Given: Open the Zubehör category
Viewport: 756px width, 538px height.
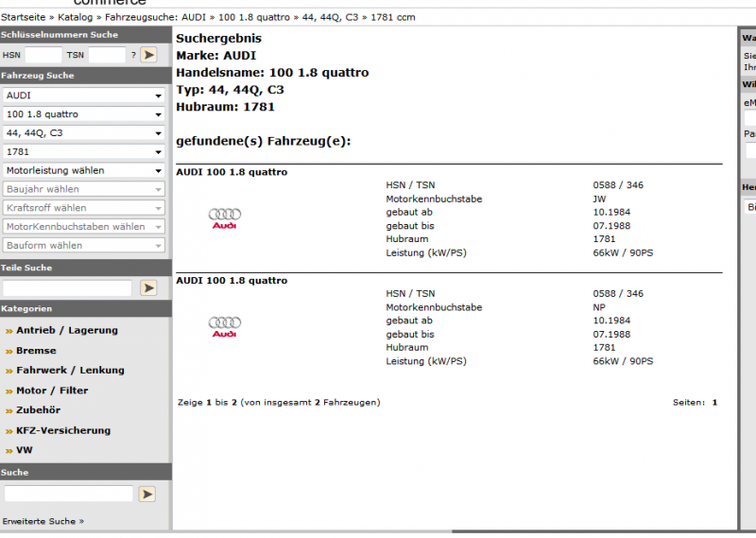Looking at the screenshot, I should point(39,410).
